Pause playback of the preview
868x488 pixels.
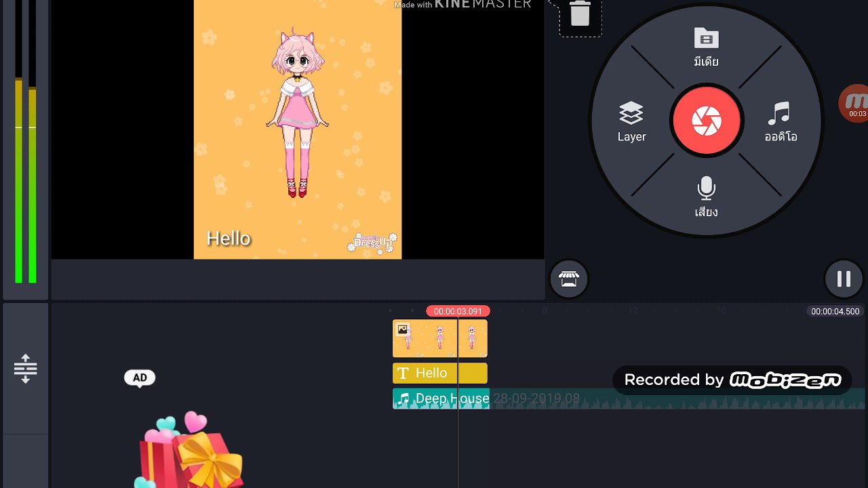point(844,279)
